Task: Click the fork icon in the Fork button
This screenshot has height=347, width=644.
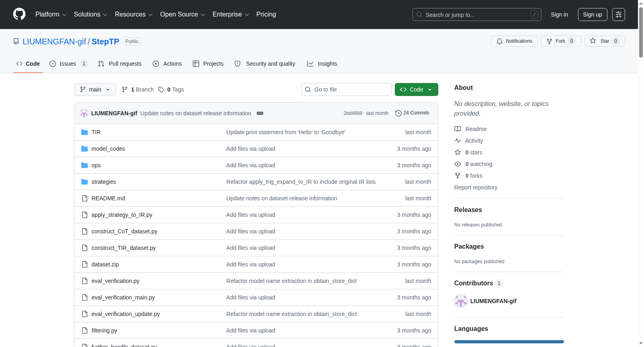Action: (x=549, y=41)
